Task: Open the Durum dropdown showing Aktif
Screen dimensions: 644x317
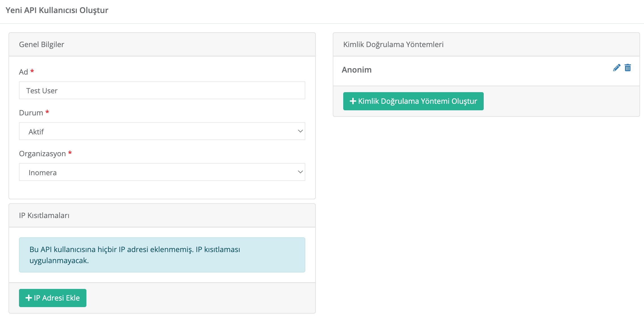Action: click(x=162, y=131)
